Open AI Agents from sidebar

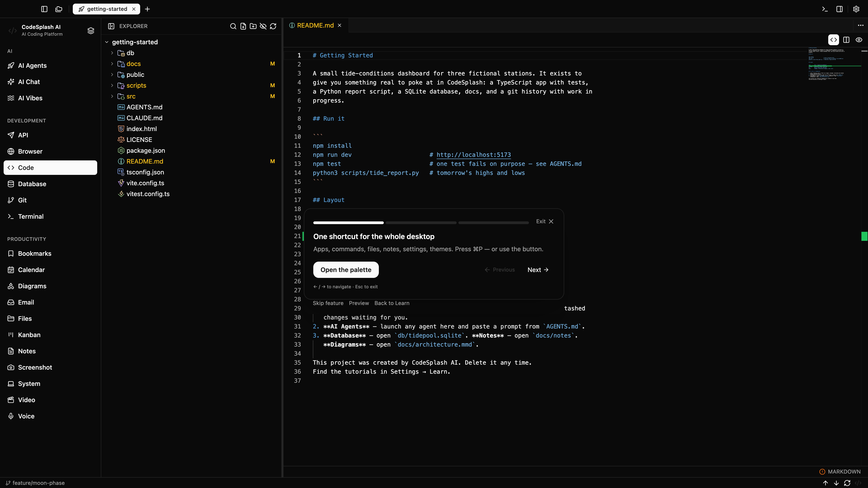(50, 66)
